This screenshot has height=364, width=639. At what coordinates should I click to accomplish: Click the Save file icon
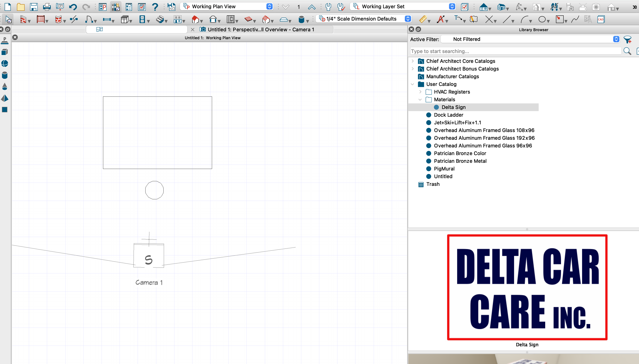click(33, 7)
